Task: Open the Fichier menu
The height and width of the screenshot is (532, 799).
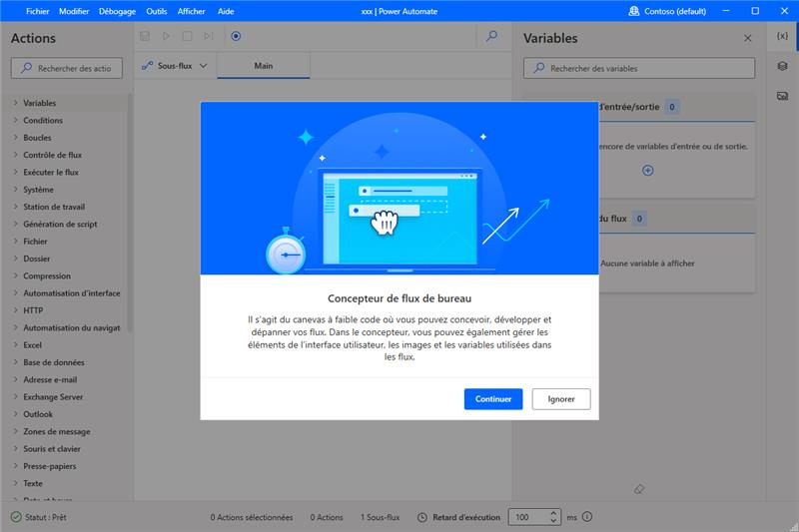Action: [x=38, y=11]
